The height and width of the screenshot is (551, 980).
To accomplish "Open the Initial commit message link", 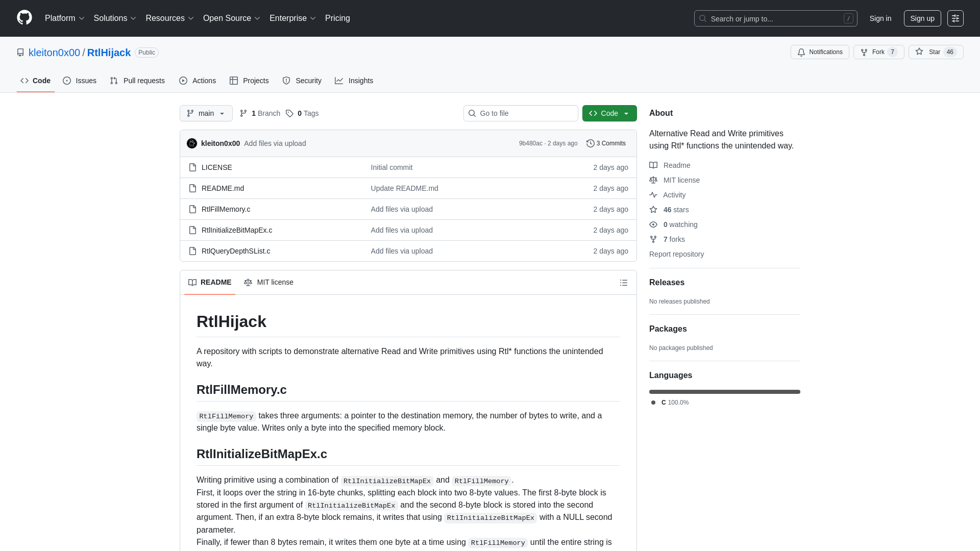I will click(x=391, y=167).
